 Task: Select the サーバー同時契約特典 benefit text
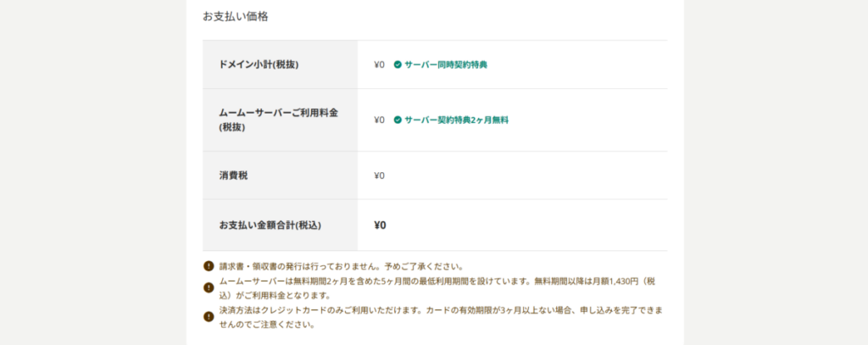tap(446, 64)
